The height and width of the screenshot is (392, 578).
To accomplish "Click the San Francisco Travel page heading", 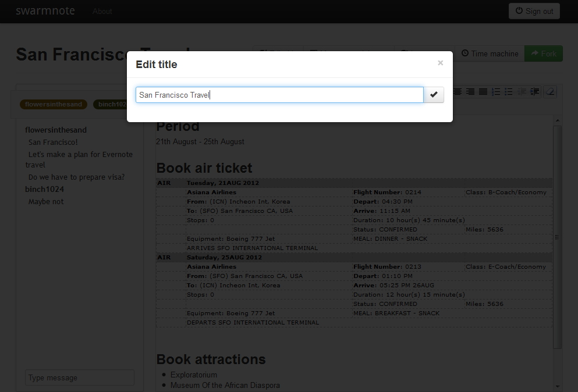I will [72, 54].
